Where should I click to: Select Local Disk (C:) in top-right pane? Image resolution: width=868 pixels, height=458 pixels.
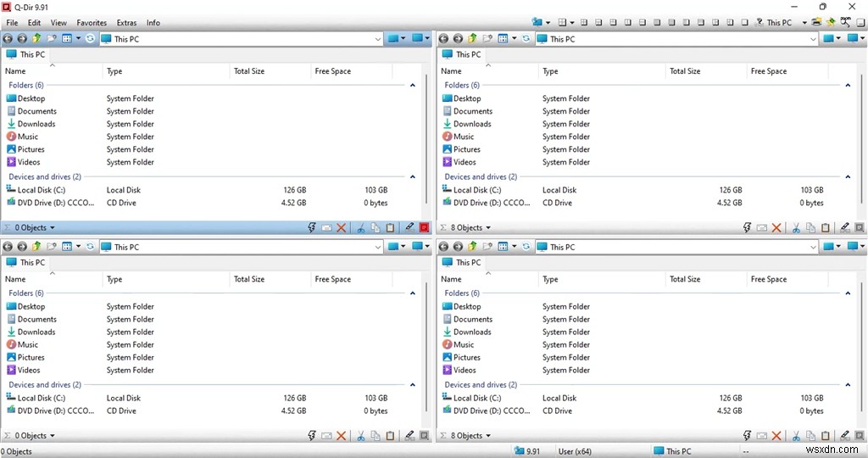(471, 190)
